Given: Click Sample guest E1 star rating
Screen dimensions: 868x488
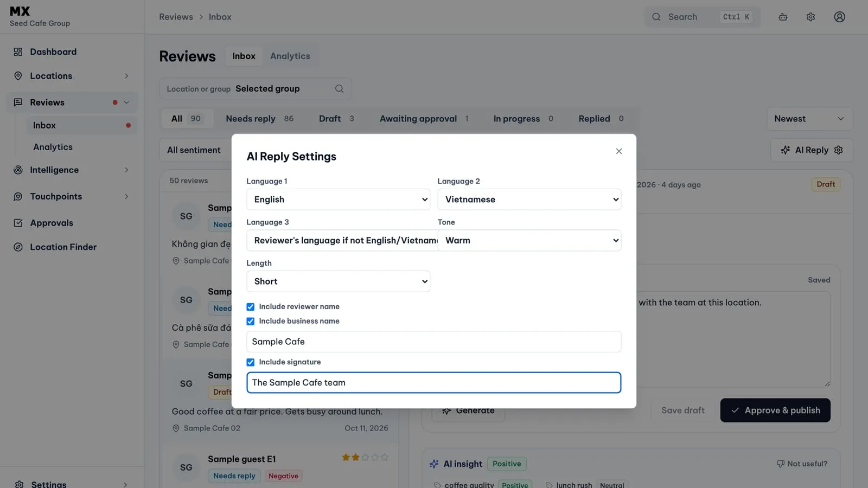Looking at the screenshot, I should (365, 458).
